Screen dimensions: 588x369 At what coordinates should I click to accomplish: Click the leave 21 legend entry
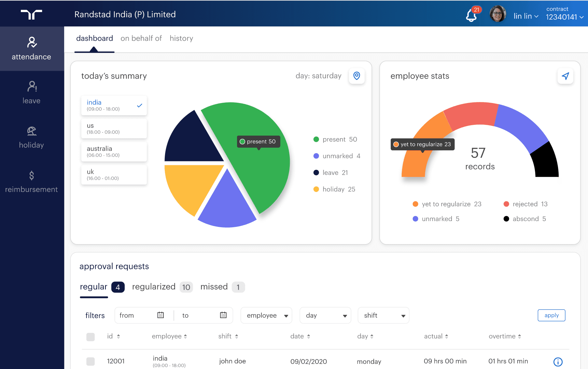pos(330,173)
